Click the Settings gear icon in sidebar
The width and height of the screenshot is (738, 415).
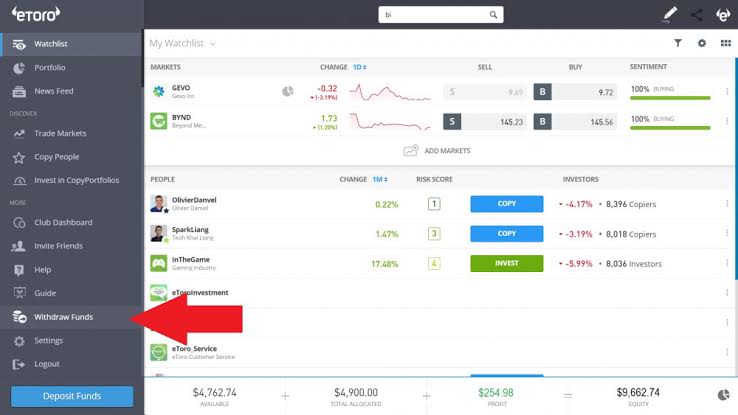[19, 341]
